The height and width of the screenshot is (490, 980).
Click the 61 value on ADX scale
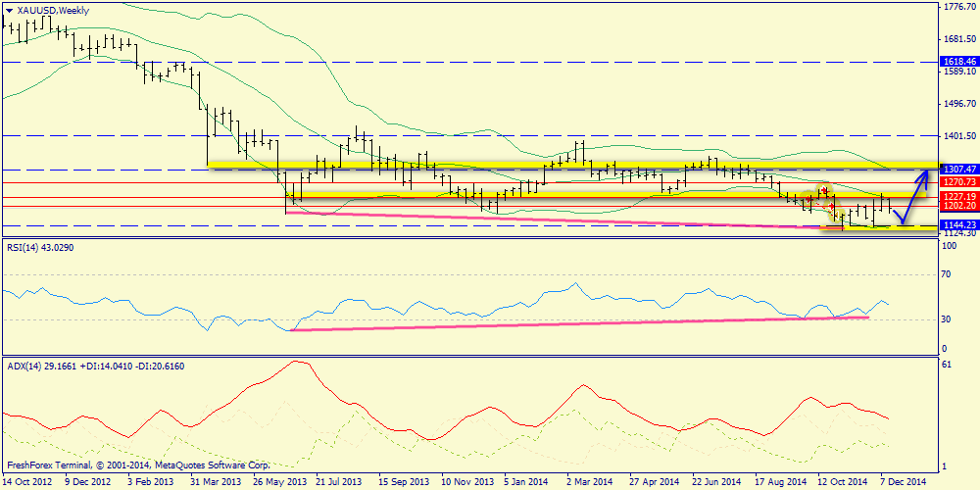coord(947,365)
